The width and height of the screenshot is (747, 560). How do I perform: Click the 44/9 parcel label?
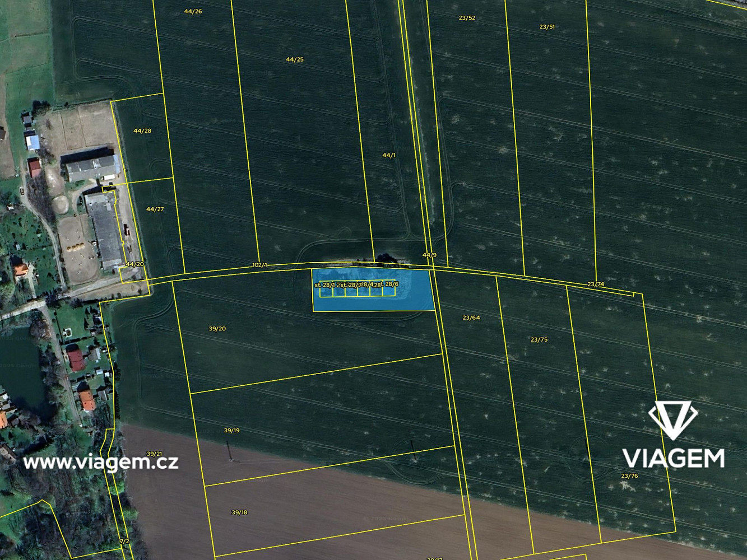pos(429,255)
